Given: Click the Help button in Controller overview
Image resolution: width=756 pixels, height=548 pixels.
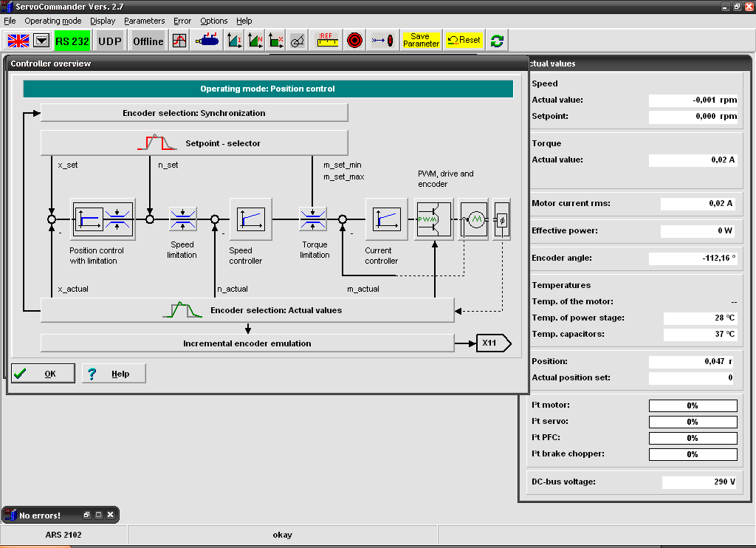Looking at the screenshot, I should point(114,374).
